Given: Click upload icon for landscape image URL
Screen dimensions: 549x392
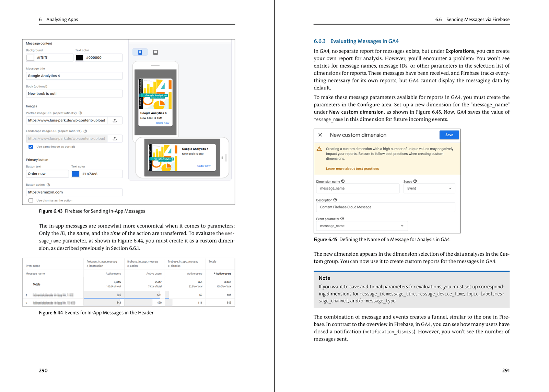Looking at the screenshot, I should 115,139.
